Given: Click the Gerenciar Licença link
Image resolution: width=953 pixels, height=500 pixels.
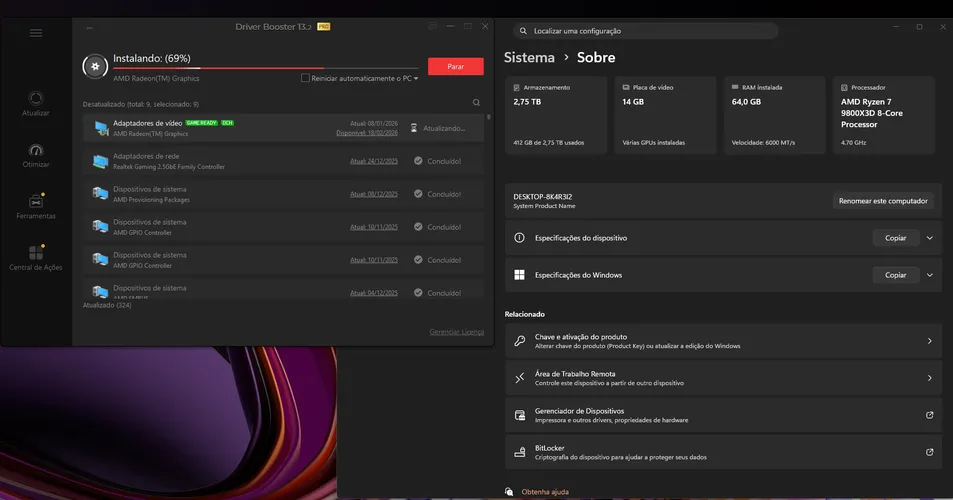Looking at the screenshot, I should pos(456,332).
